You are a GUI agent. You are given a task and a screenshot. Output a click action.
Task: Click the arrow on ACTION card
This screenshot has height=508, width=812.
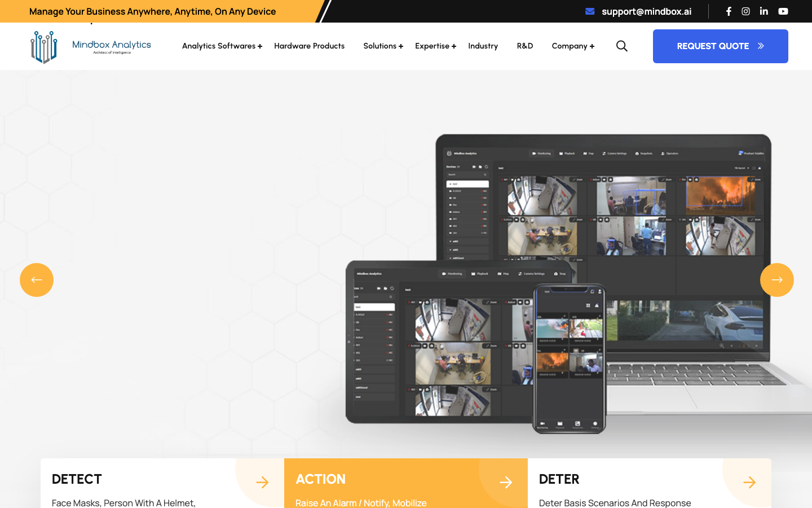coord(506,483)
